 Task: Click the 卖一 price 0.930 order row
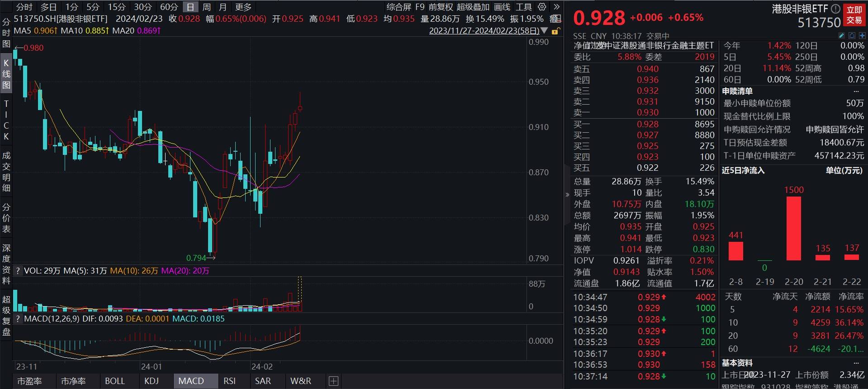[644, 112]
